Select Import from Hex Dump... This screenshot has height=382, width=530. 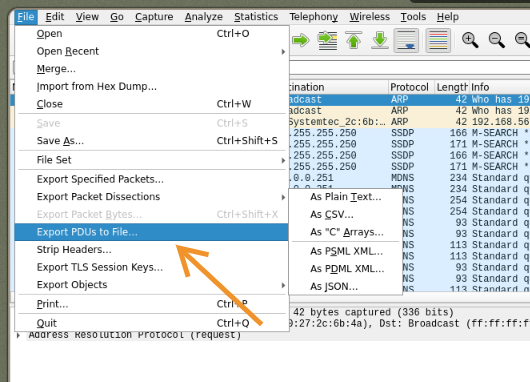152,86
